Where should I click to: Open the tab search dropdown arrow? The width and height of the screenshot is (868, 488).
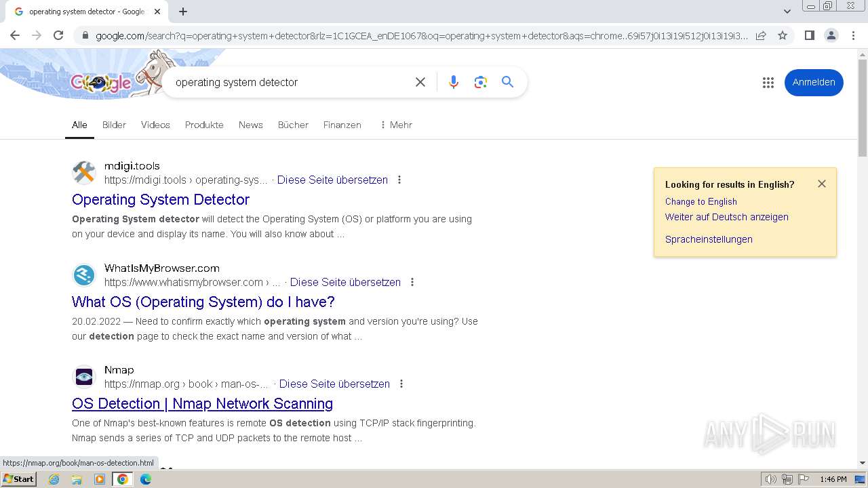787,12
